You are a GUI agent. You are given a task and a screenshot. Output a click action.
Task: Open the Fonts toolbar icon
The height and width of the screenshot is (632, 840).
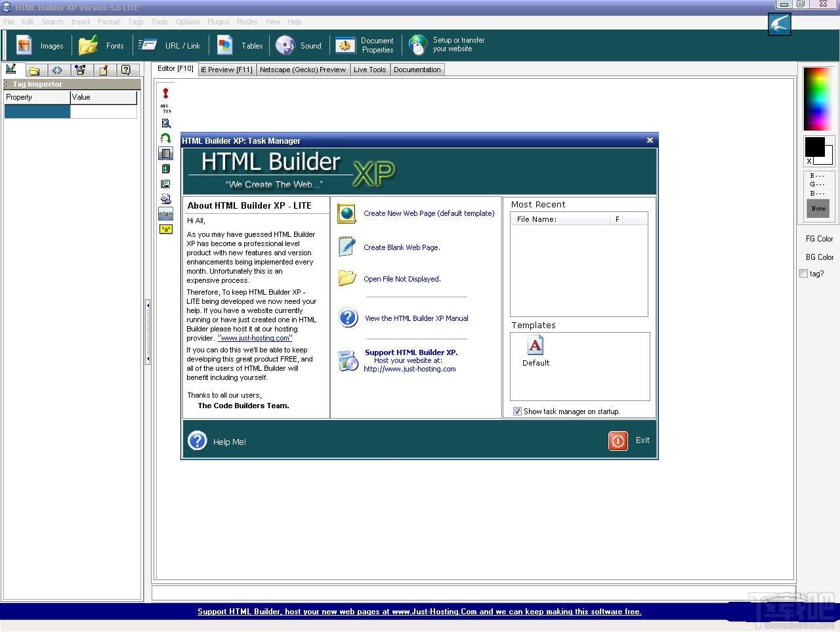tap(88, 45)
